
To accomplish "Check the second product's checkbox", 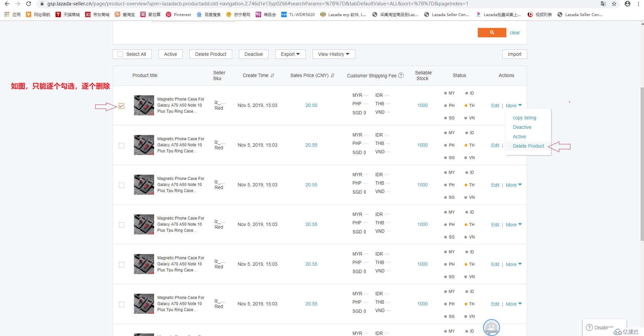I will [x=121, y=146].
